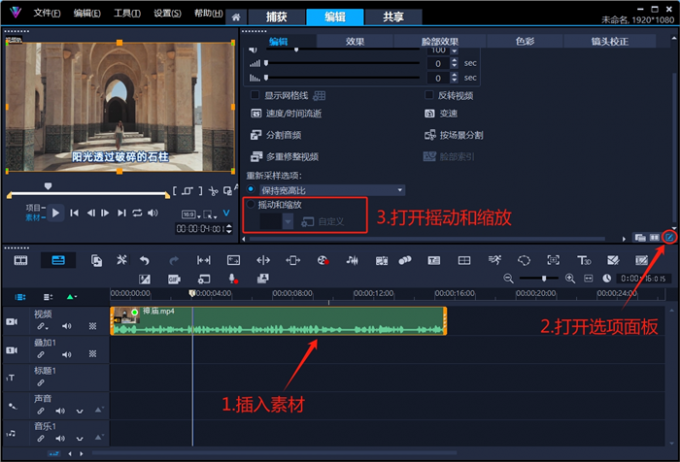
Task: Expand the 音乐1 track chevron
Action: pyautogui.click(x=79, y=439)
